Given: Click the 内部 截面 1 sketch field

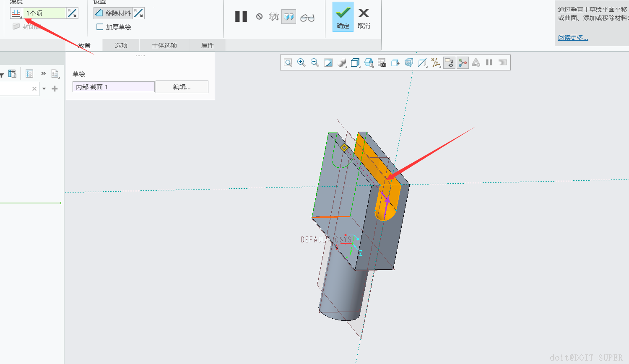Looking at the screenshot, I should [x=113, y=87].
